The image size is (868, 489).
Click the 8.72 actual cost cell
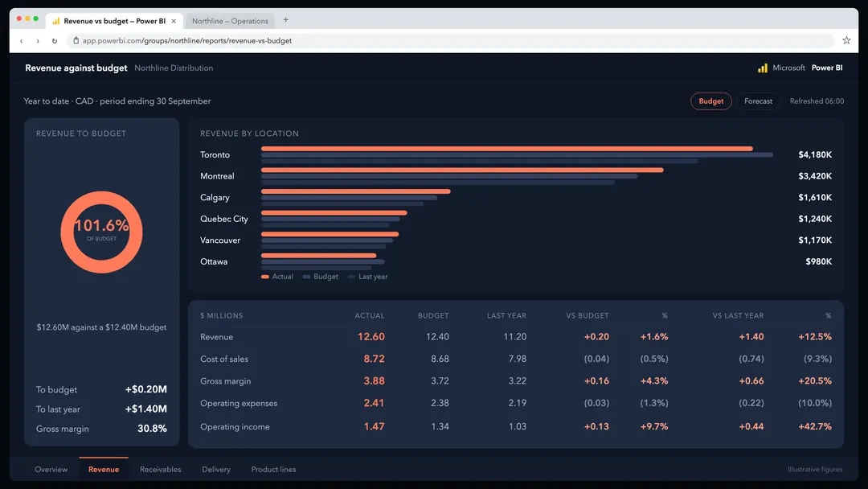pos(374,359)
